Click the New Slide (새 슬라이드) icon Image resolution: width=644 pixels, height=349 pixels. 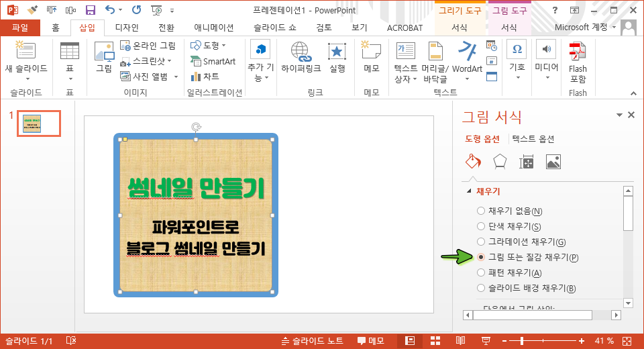pyautogui.click(x=25, y=51)
